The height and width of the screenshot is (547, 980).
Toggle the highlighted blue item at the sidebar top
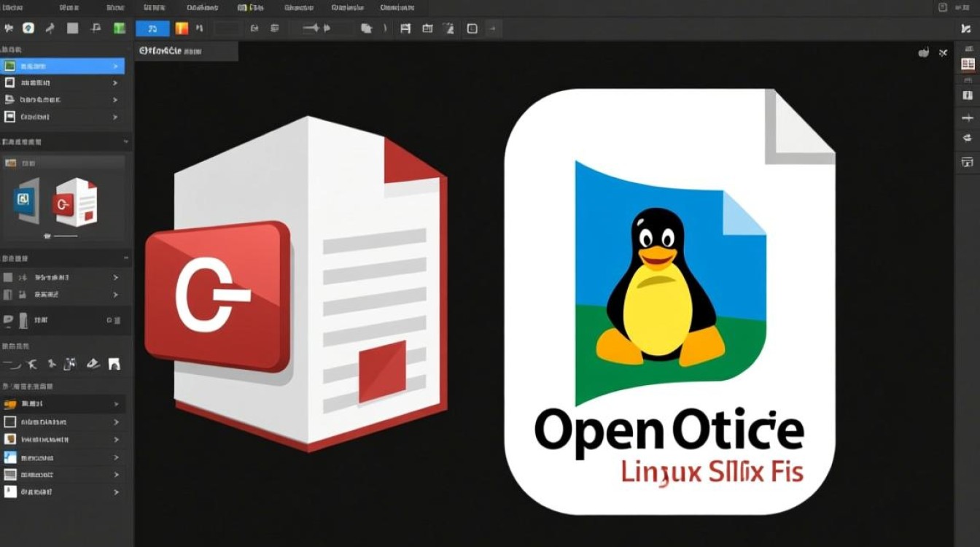click(x=64, y=66)
